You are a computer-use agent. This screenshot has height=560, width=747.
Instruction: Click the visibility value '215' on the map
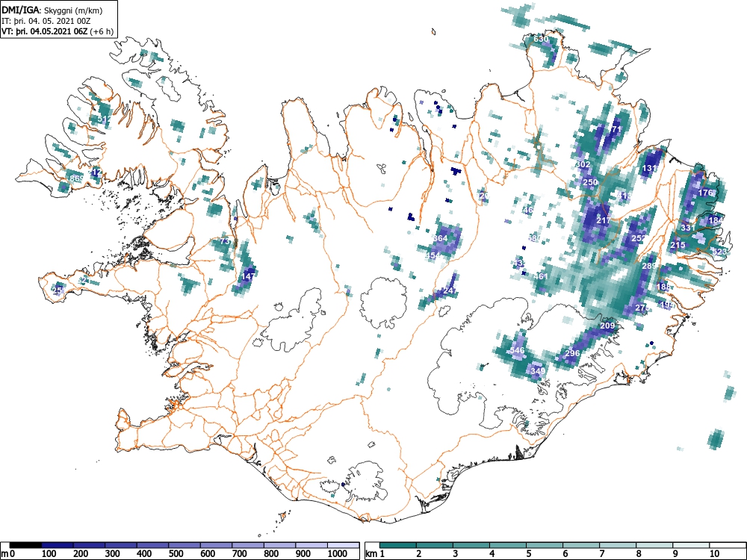678,245
